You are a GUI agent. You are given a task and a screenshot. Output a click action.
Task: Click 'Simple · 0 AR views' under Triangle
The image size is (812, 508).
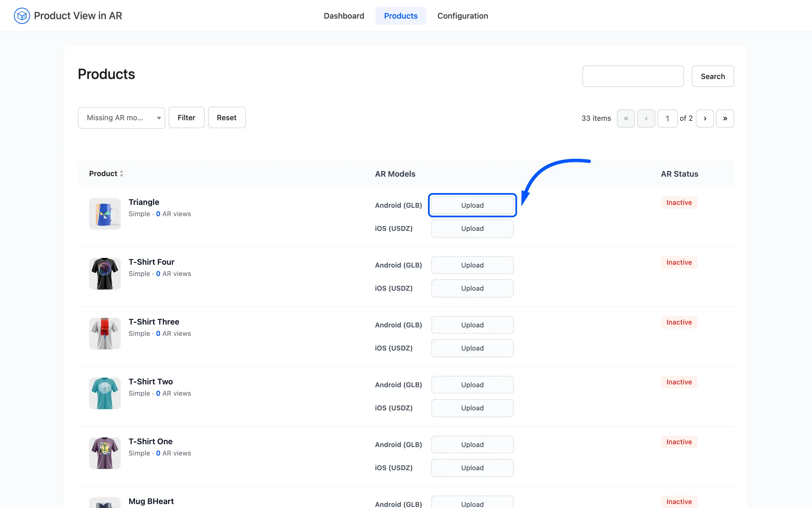tap(160, 214)
